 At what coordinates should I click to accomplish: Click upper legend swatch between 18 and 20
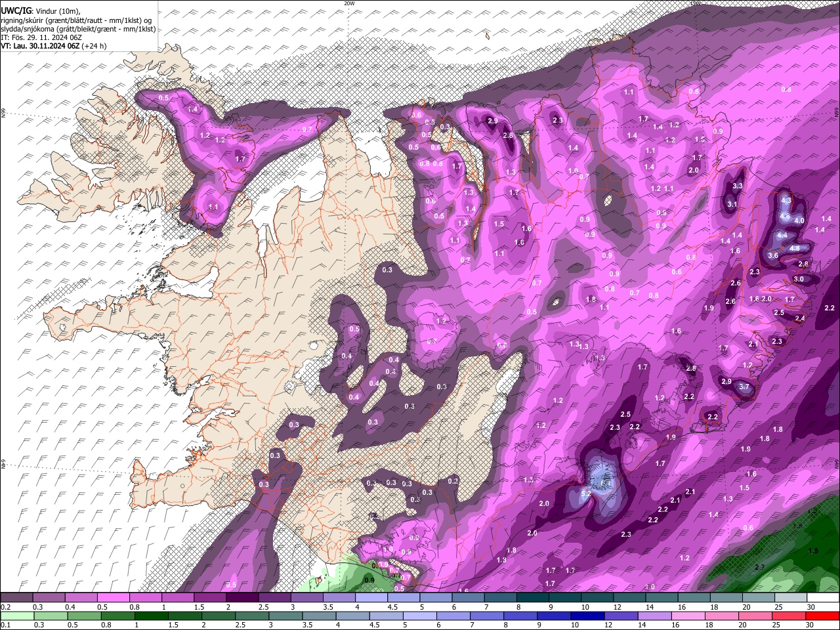726,598
